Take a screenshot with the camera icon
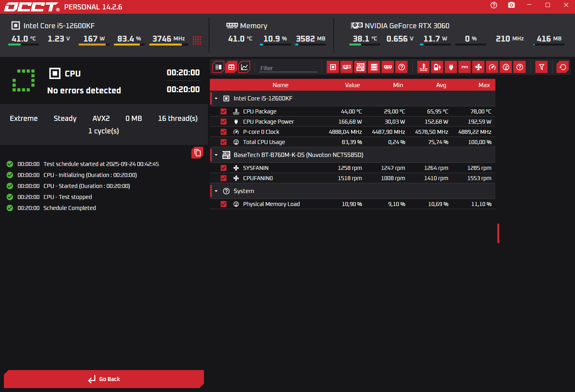 coord(511,5)
